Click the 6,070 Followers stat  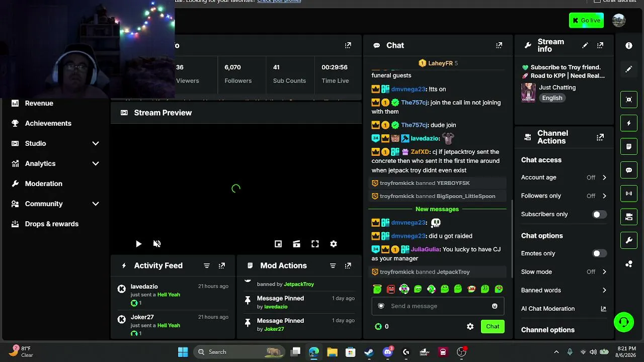(242, 74)
